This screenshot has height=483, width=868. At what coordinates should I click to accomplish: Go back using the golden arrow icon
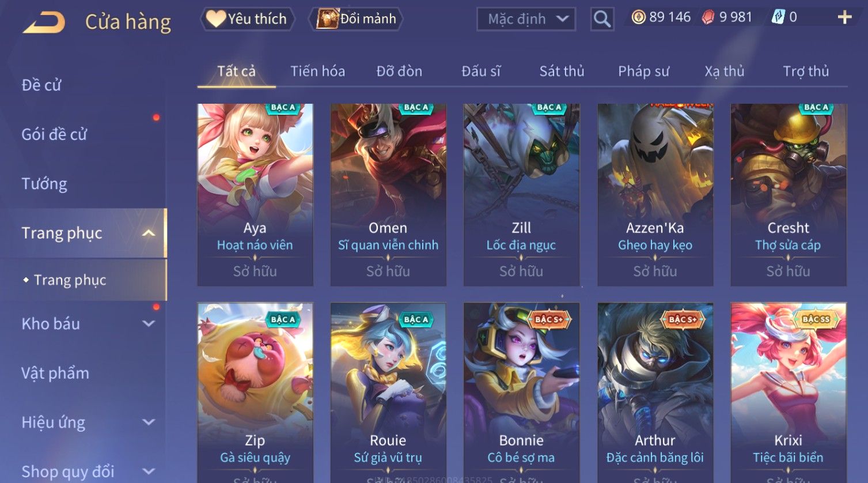[44, 22]
